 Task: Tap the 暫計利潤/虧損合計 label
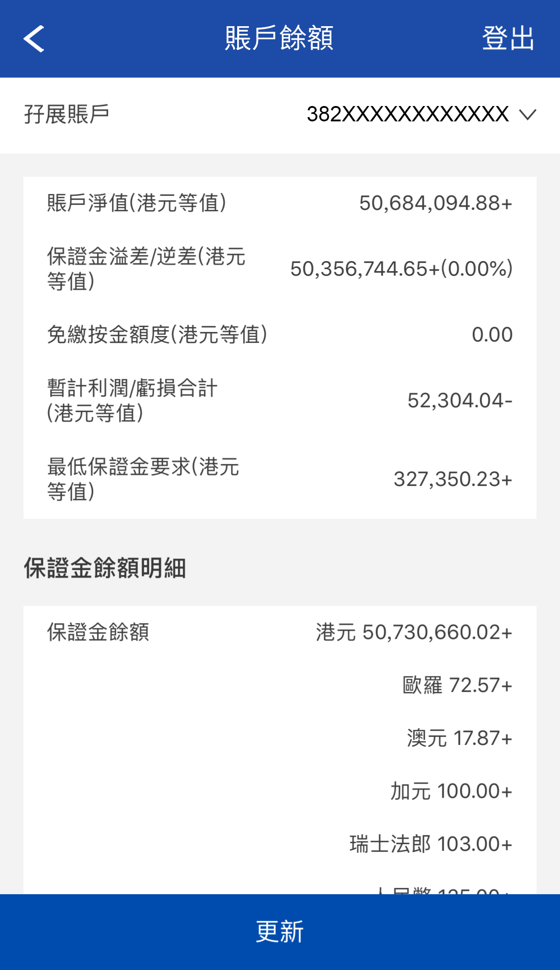tap(132, 400)
